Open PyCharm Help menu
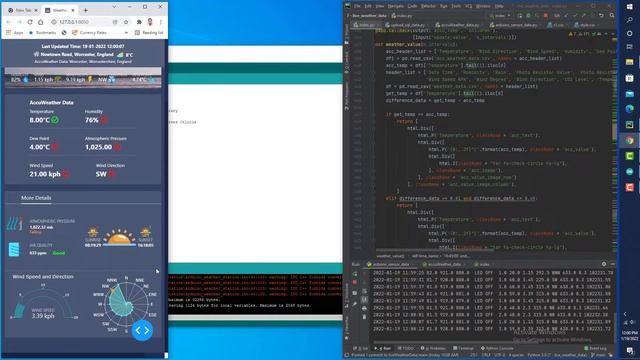Image resolution: width=640 pixels, height=360 pixels. (x=499, y=7)
